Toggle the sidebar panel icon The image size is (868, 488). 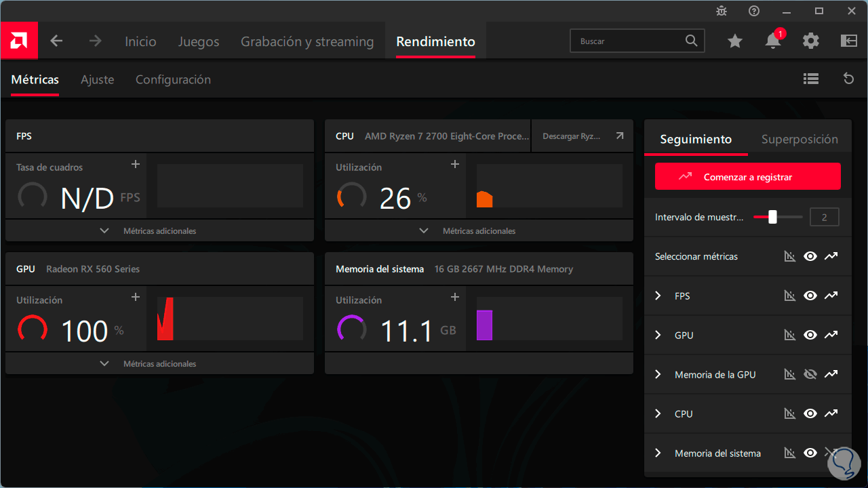point(849,41)
